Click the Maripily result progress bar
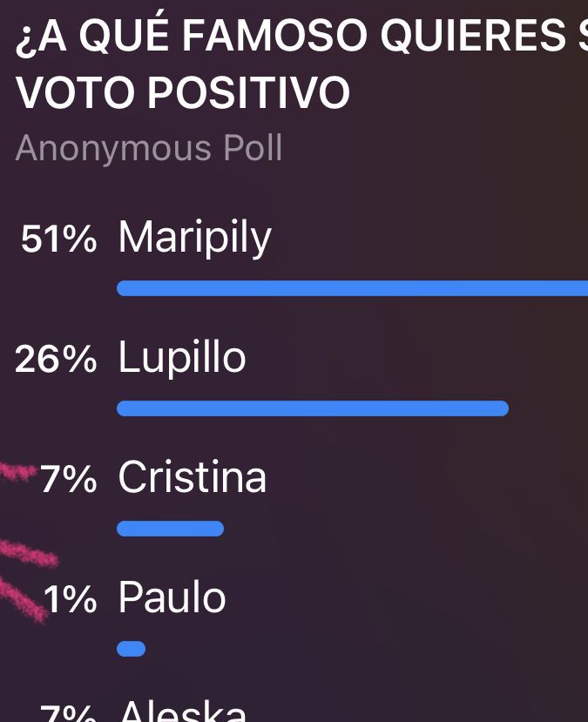This screenshot has width=588, height=722. click(352, 288)
